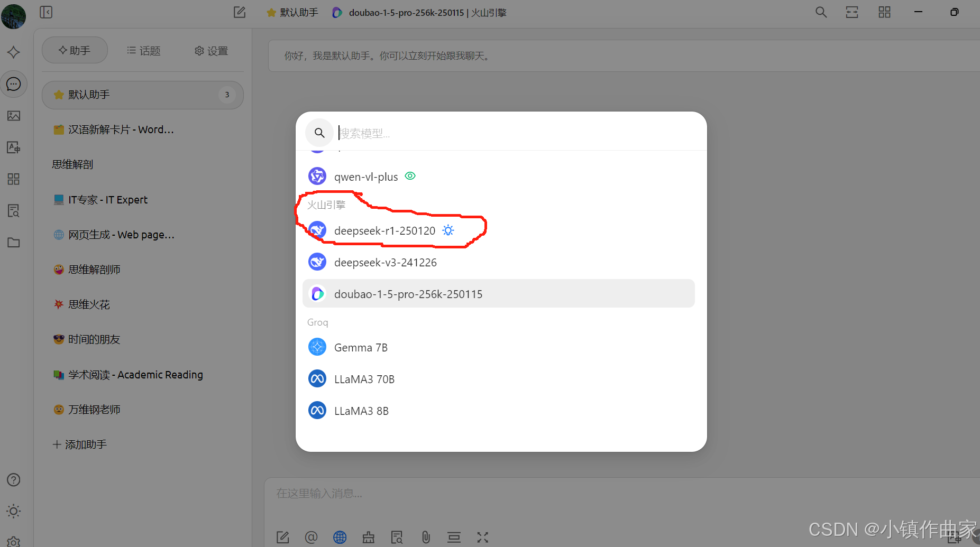Choose the LLaMA3 8B model
Screen dimensions: 980x547
498,411
